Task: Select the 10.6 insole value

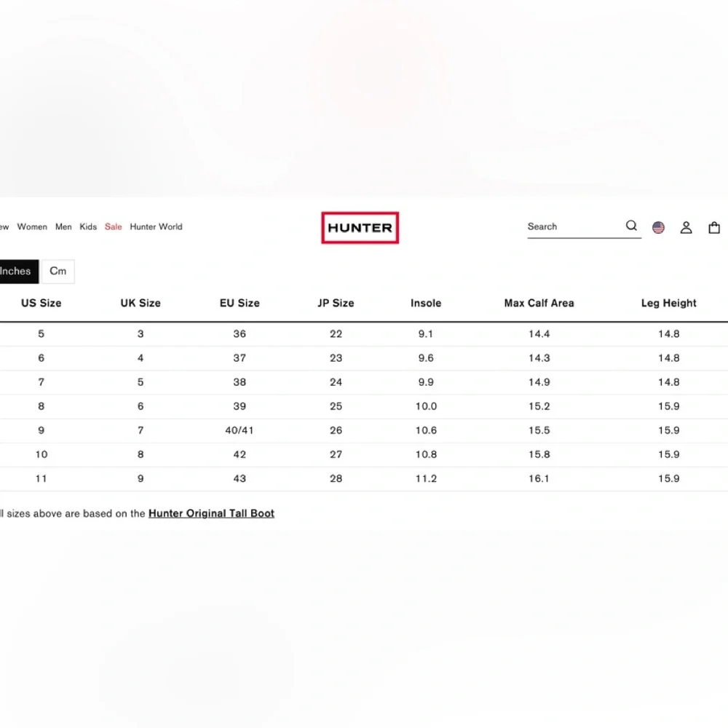Action: [x=426, y=430]
